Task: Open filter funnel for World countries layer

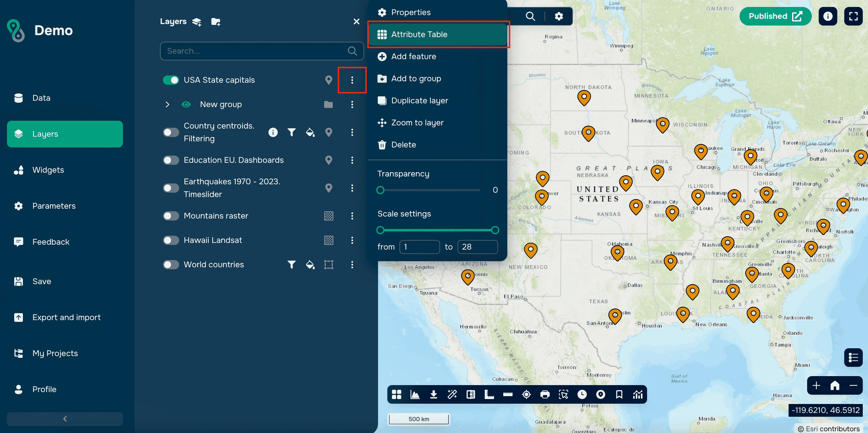Action: [291, 265]
